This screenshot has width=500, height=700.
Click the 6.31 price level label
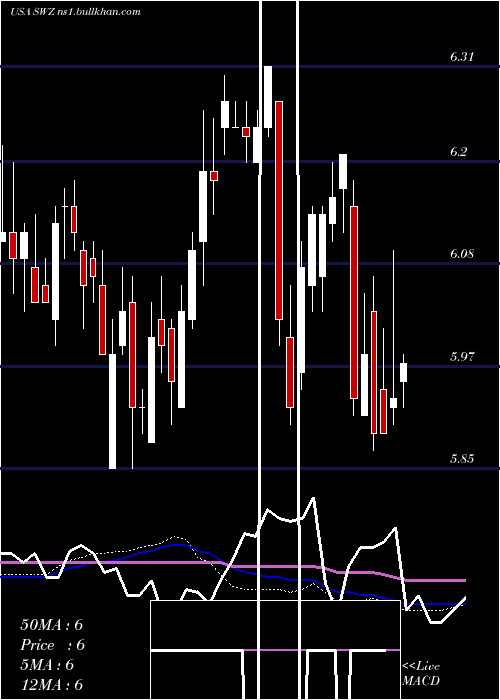(x=462, y=57)
